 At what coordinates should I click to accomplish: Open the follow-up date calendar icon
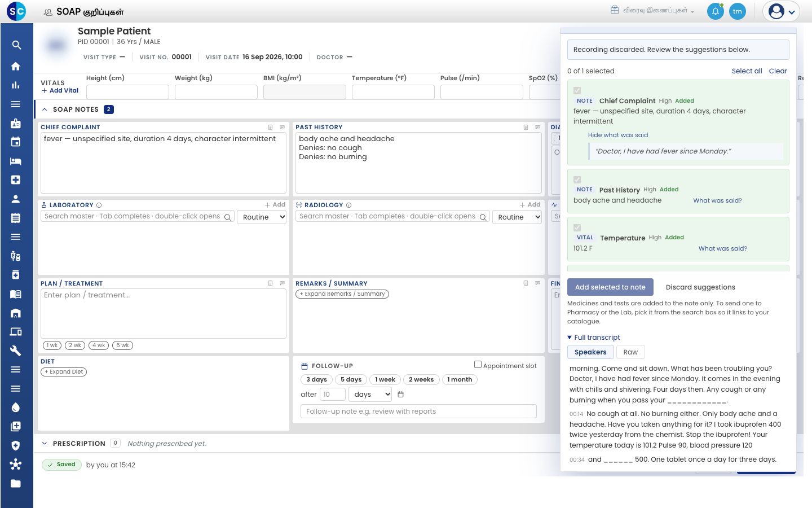click(x=401, y=395)
